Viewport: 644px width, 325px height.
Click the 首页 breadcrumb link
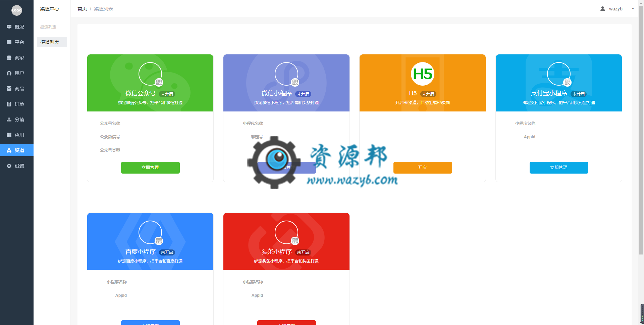point(82,9)
